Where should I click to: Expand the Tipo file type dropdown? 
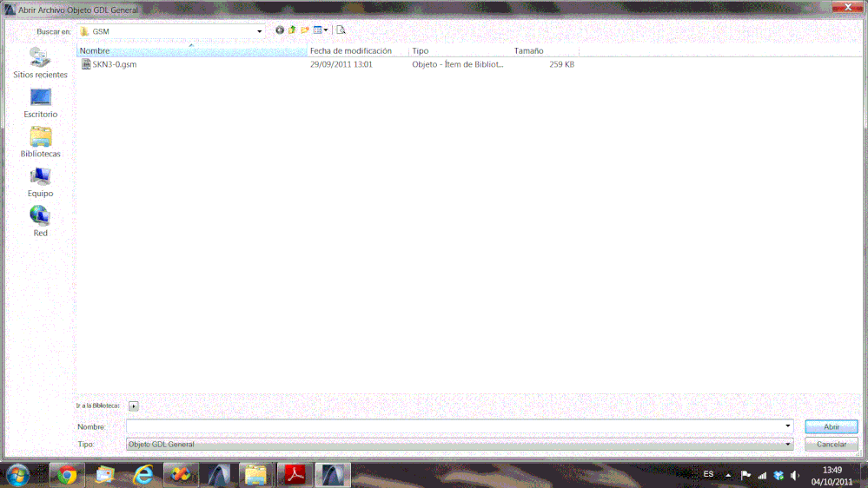click(x=788, y=444)
